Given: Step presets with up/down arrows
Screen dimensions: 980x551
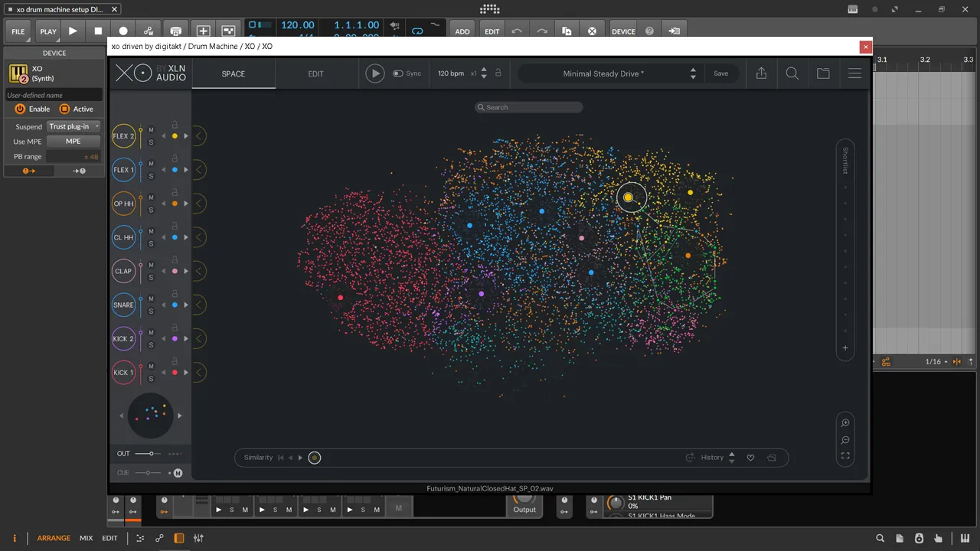Looking at the screenshot, I should [693, 74].
